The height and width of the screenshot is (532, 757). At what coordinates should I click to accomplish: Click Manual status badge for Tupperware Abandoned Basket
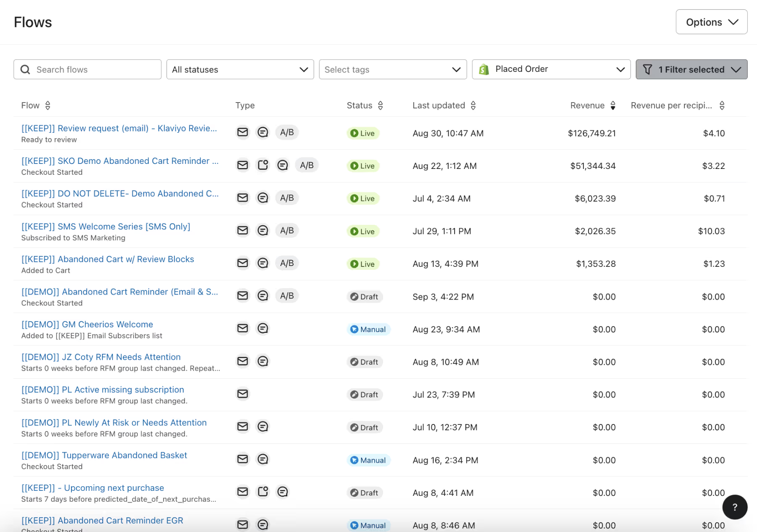pos(368,460)
